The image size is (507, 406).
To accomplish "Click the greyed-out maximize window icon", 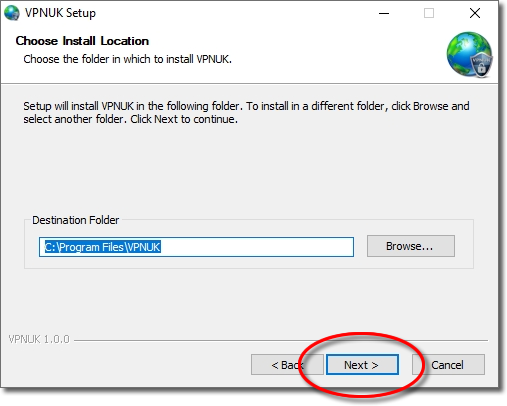I will point(429,13).
